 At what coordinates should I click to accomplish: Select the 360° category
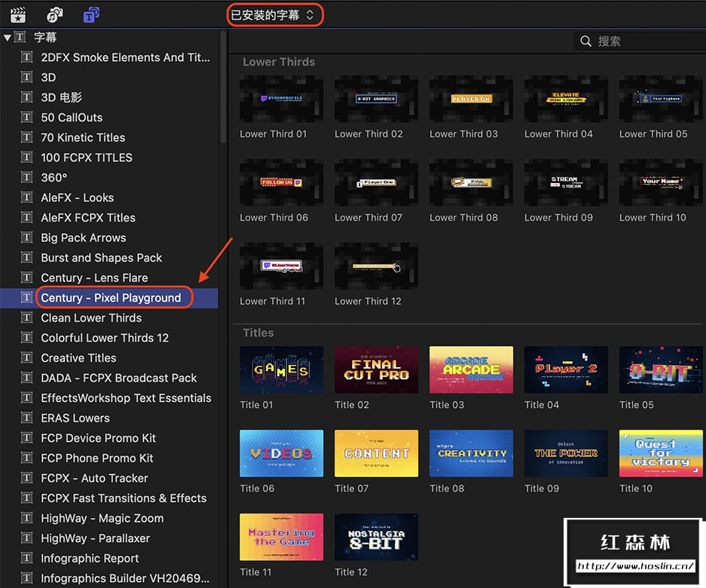[109, 177]
